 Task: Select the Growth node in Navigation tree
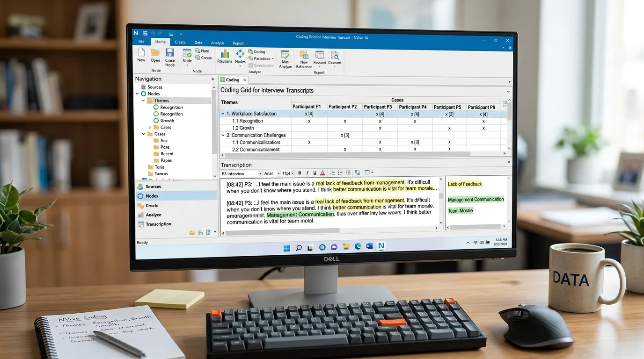click(167, 121)
